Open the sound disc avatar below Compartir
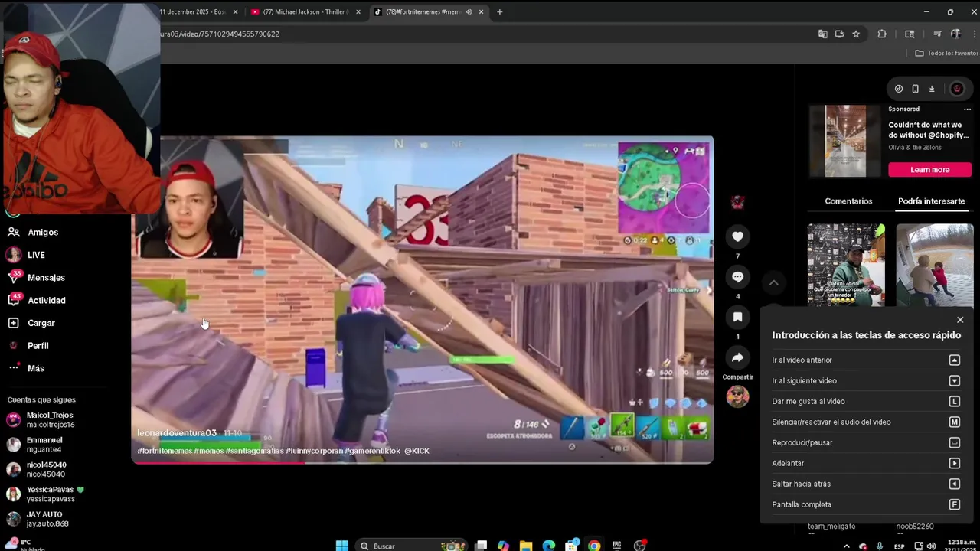The image size is (980, 551). [737, 396]
